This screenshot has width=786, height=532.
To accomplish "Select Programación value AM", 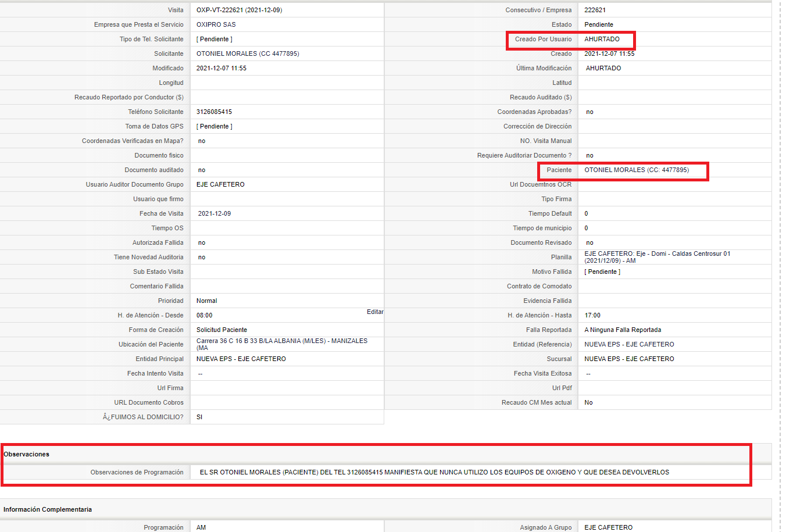I will 201,527.
